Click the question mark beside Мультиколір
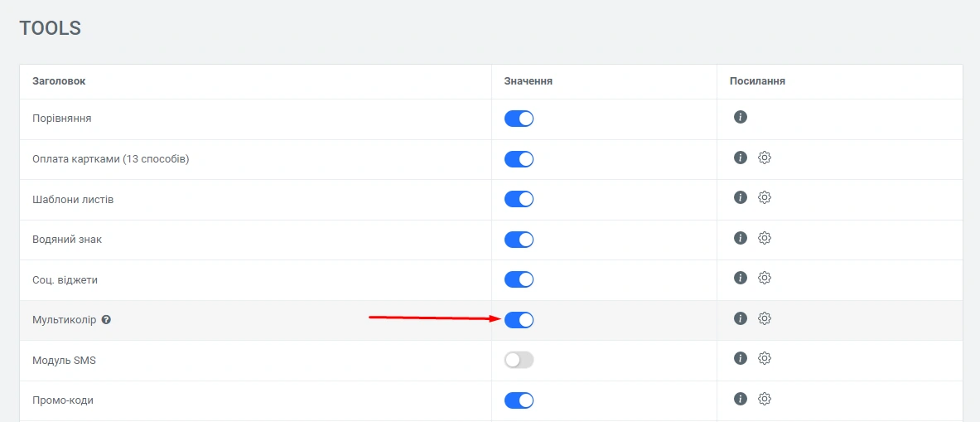 pos(106,320)
